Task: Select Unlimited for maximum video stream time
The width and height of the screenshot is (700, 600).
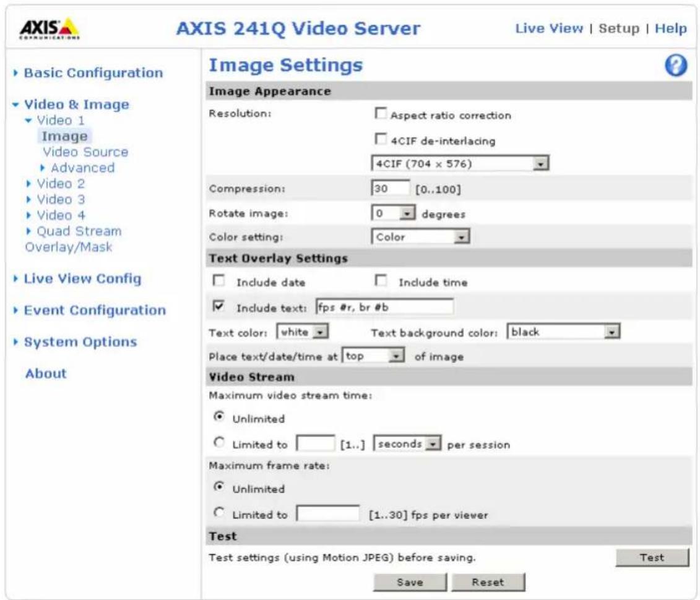Action: point(218,417)
